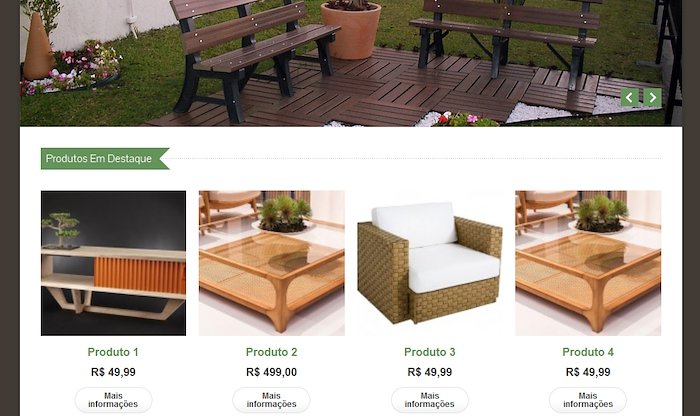Open Produto 1 sideboard image
Viewport: 700px width, 416px height.
pyautogui.click(x=113, y=263)
